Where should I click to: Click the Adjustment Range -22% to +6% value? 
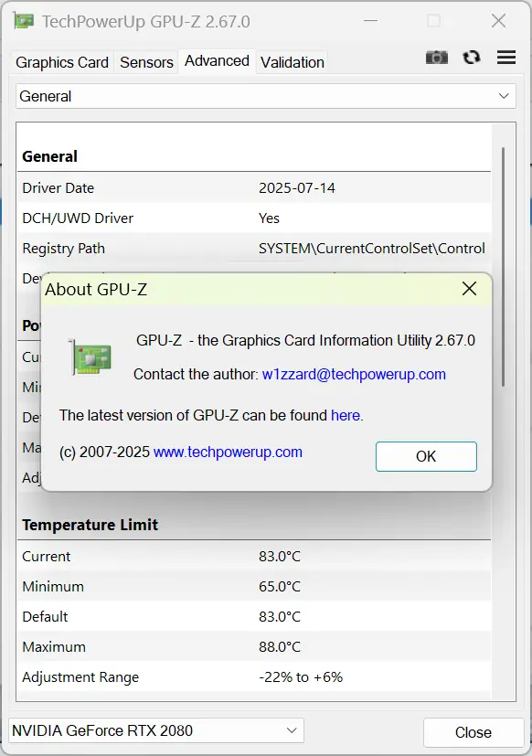click(x=301, y=677)
